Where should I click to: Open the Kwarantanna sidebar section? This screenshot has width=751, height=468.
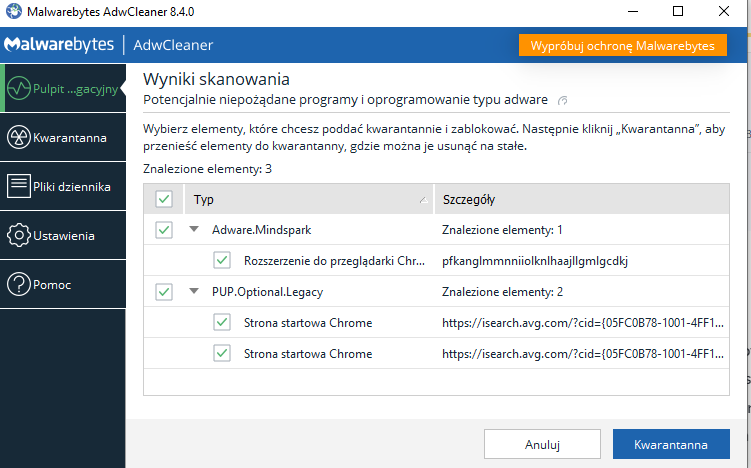(63, 137)
